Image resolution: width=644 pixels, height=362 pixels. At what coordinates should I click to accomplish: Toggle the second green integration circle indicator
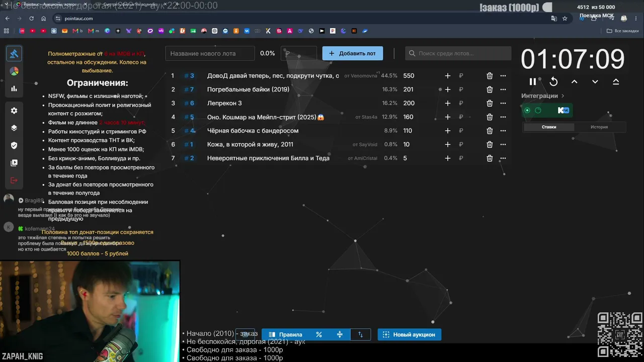538,110
